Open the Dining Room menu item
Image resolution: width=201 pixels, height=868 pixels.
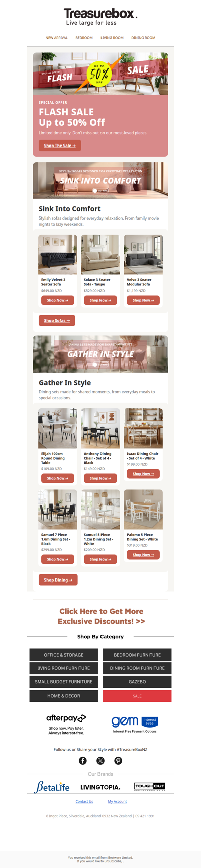(x=143, y=38)
